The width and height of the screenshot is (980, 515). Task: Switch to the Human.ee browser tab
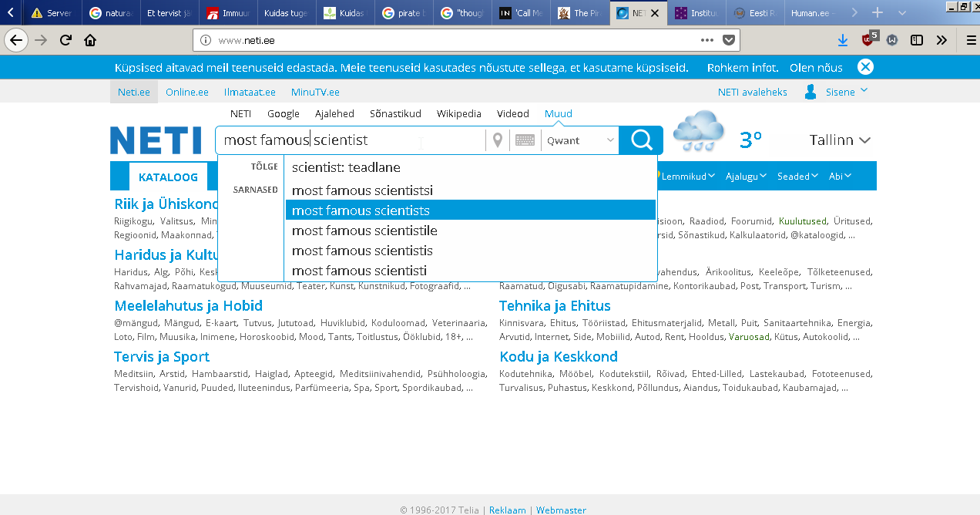[814, 13]
